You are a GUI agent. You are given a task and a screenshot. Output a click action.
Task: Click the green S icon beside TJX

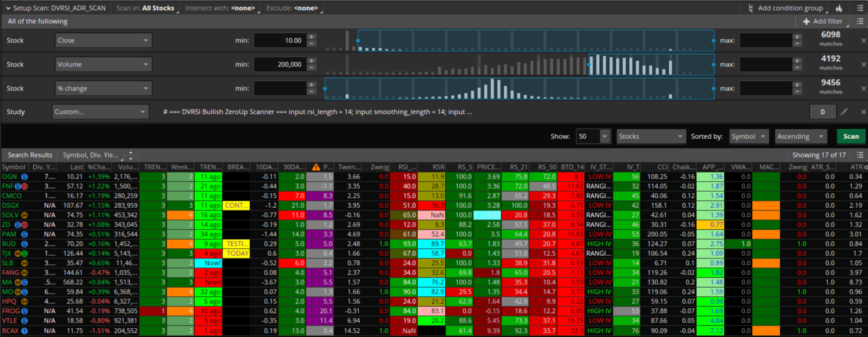pos(24,253)
